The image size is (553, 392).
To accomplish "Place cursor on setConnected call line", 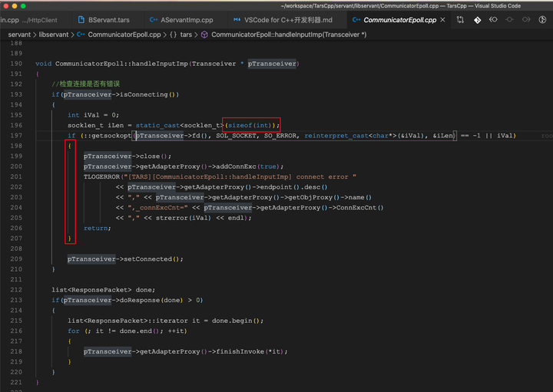I will (125, 259).
